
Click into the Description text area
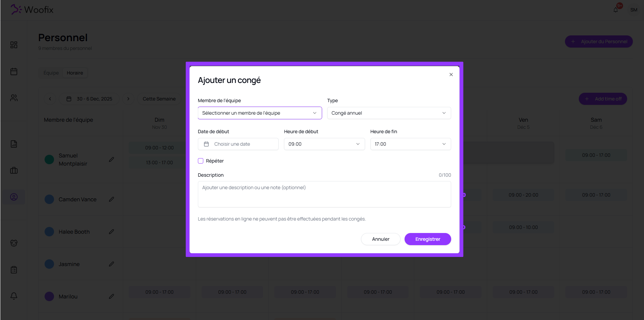pyautogui.click(x=324, y=194)
